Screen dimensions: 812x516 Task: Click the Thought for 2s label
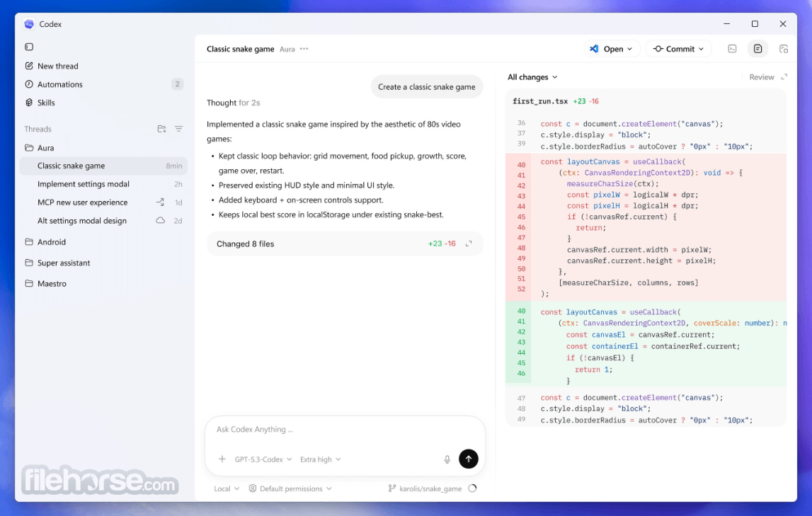point(233,103)
